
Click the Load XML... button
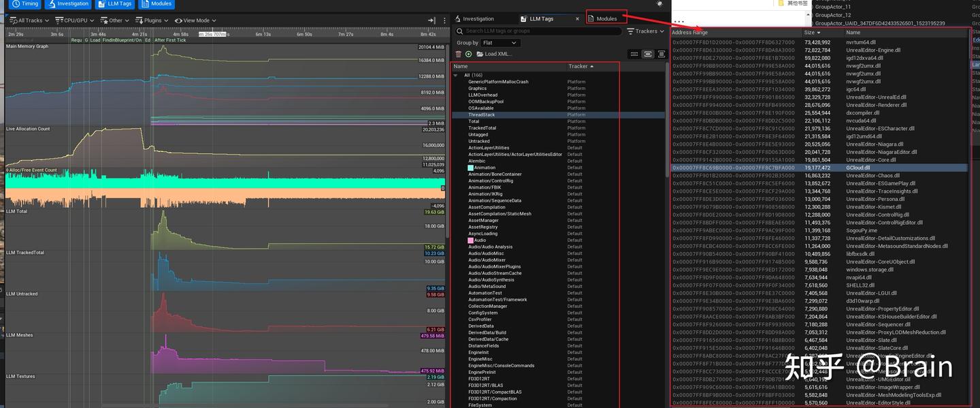[494, 54]
